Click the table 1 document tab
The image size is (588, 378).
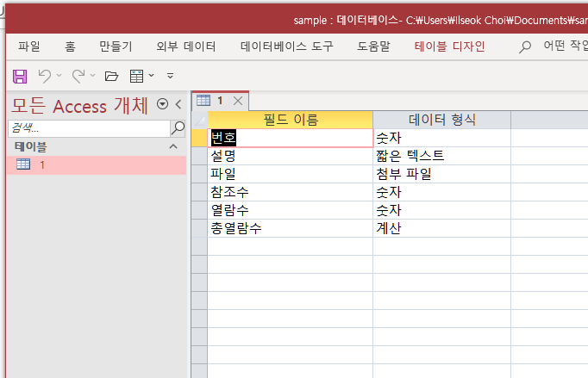pos(220,101)
